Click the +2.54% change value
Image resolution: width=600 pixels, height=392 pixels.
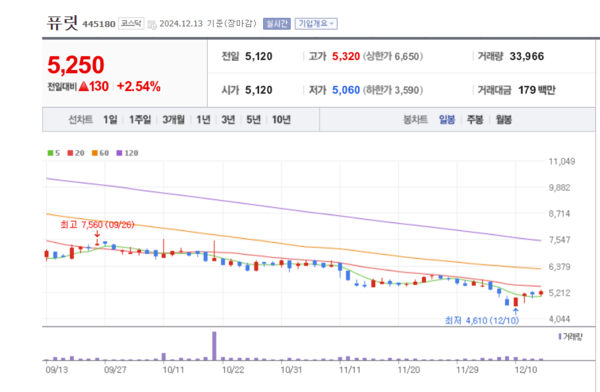[139, 87]
